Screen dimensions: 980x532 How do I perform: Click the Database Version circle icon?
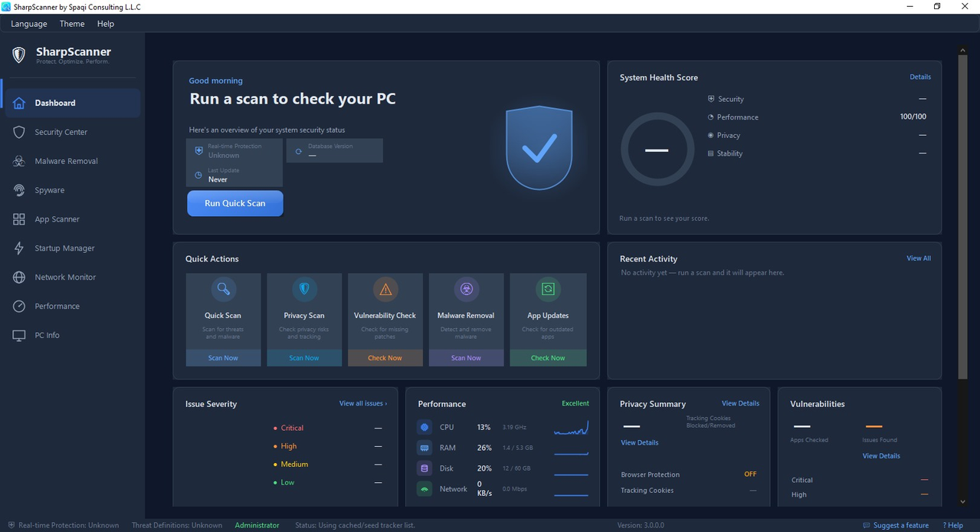(x=298, y=151)
